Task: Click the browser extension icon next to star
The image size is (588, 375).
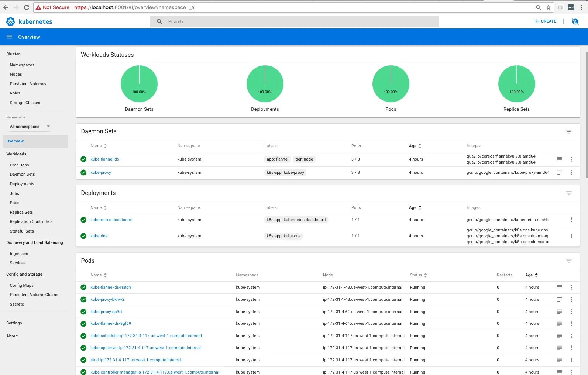Action: (561, 7)
